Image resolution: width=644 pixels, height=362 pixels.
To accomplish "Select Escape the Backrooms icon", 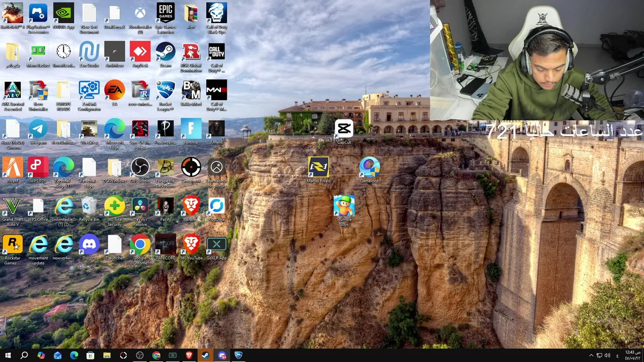I will tap(166, 173).
